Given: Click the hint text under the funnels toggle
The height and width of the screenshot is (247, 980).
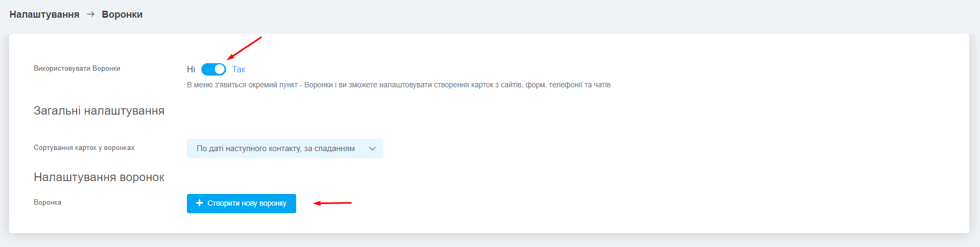Looking at the screenshot, I should coord(398,85).
